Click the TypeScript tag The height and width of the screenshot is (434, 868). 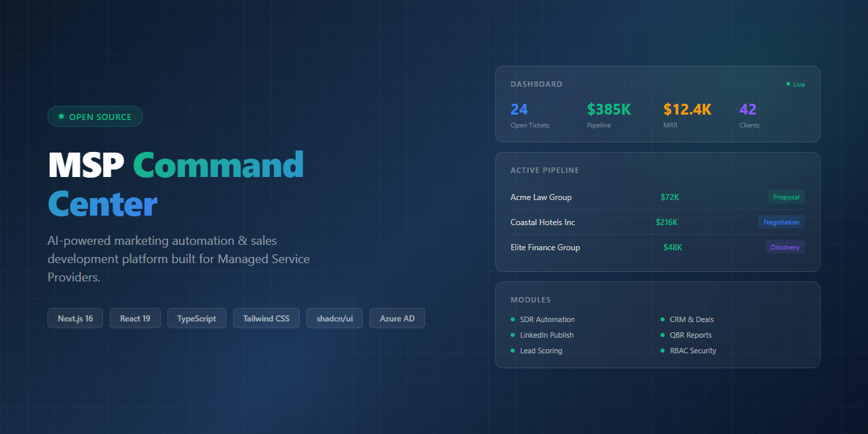click(197, 318)
